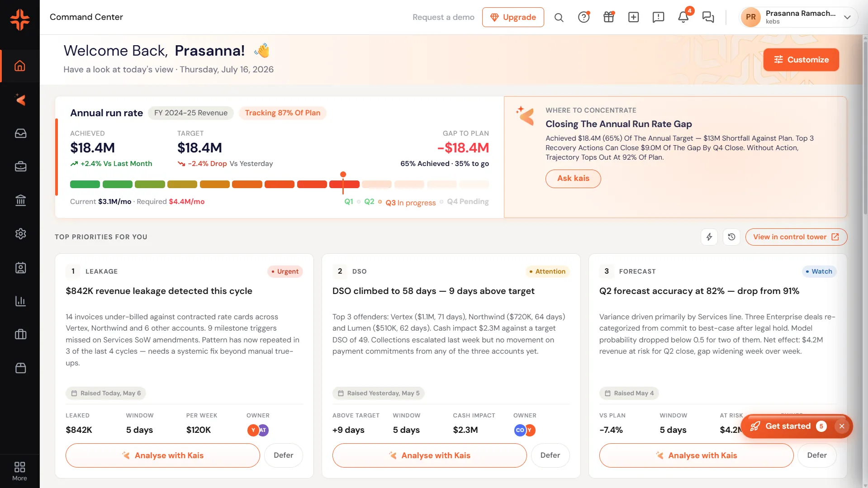The width and height of the screenshot is (868, 488).
Task: Click the Urgent status tag
Action: click(x=285, y=271)
